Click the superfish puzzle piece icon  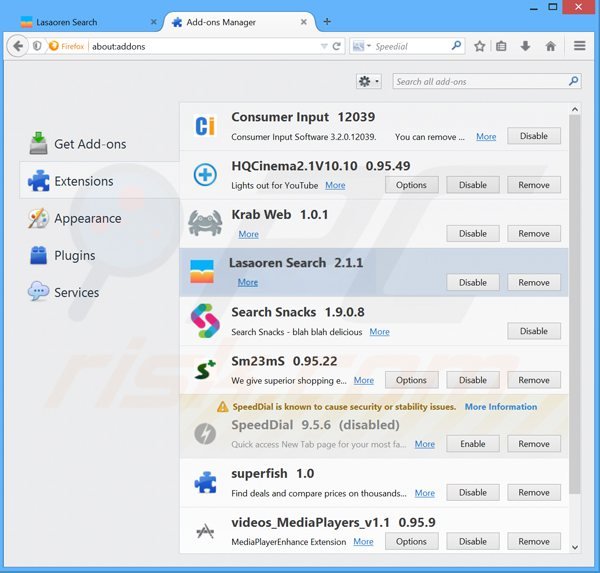205,482
